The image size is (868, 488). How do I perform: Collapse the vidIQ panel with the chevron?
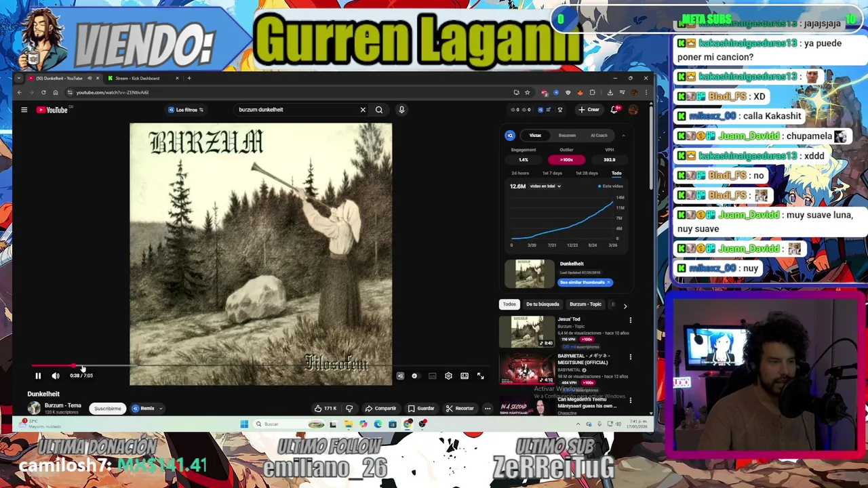click(x=623, y=136)
